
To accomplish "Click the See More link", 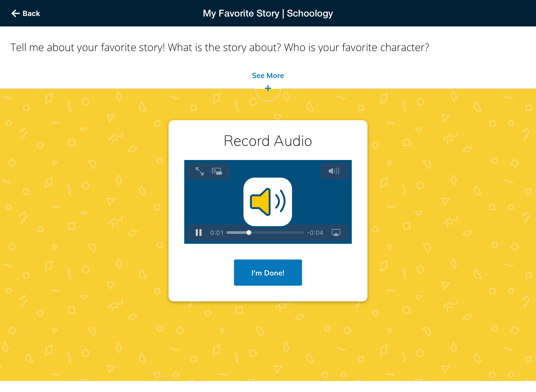I will 268,75.
